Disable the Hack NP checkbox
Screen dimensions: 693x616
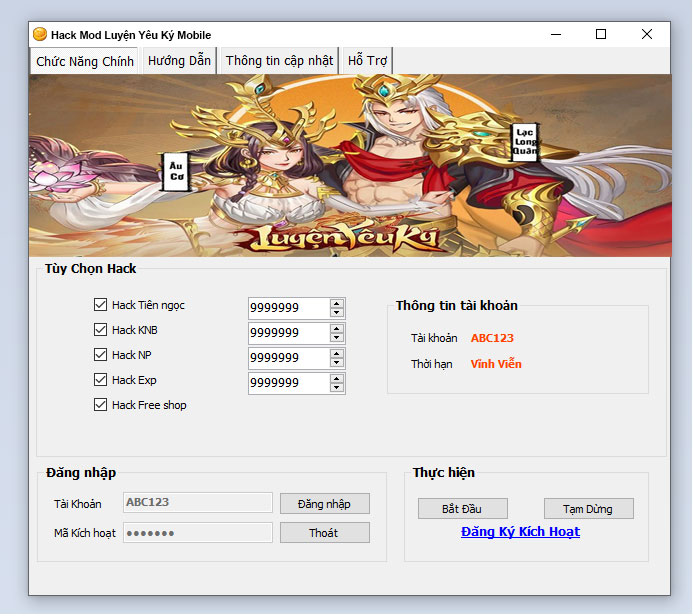[x=100, y=354]
